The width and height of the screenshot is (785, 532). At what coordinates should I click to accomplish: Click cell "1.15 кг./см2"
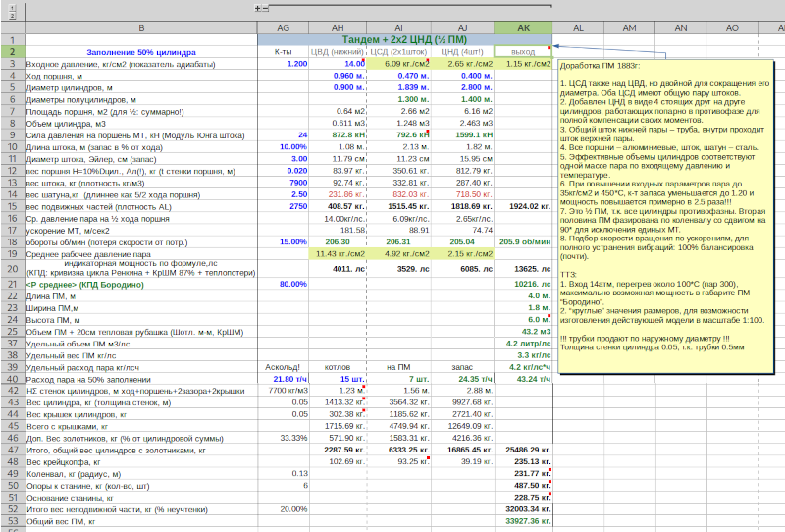pos(523,64)
